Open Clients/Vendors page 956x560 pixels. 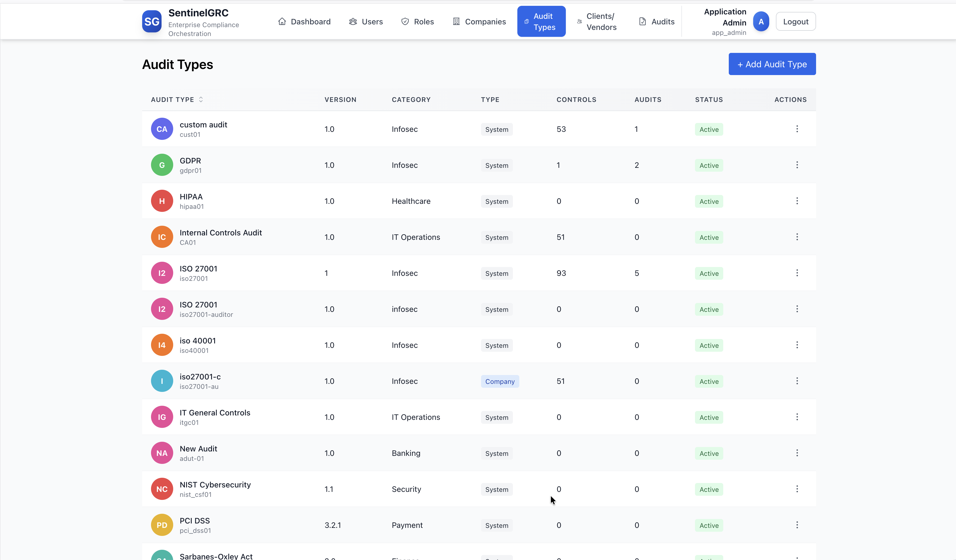point(597,22)
